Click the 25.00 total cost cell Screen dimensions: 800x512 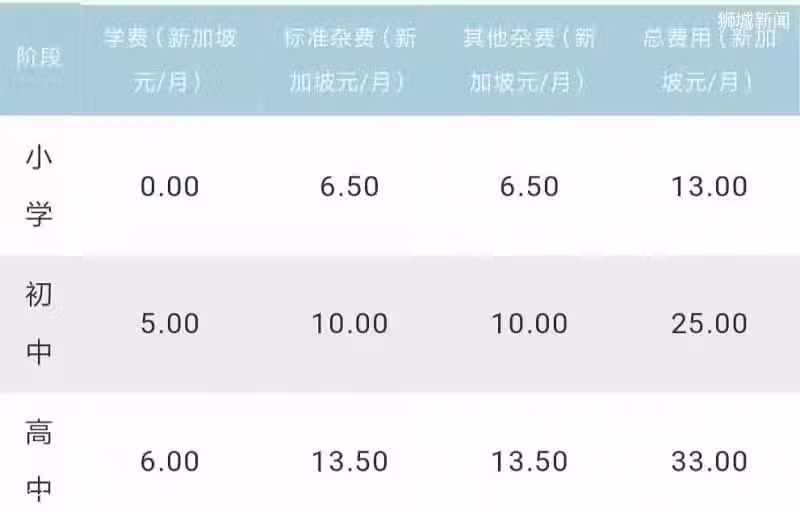[x=709, y=323]
